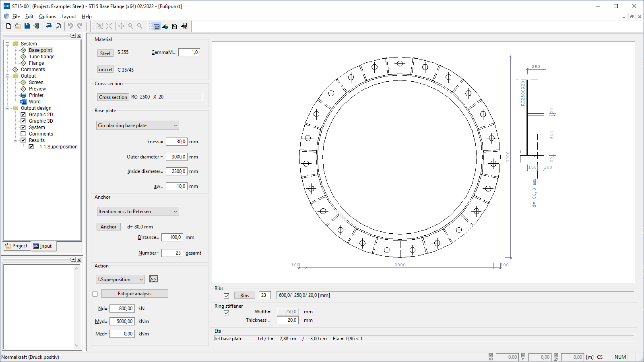Click the >> button next to action dropdown

(154, 279)
